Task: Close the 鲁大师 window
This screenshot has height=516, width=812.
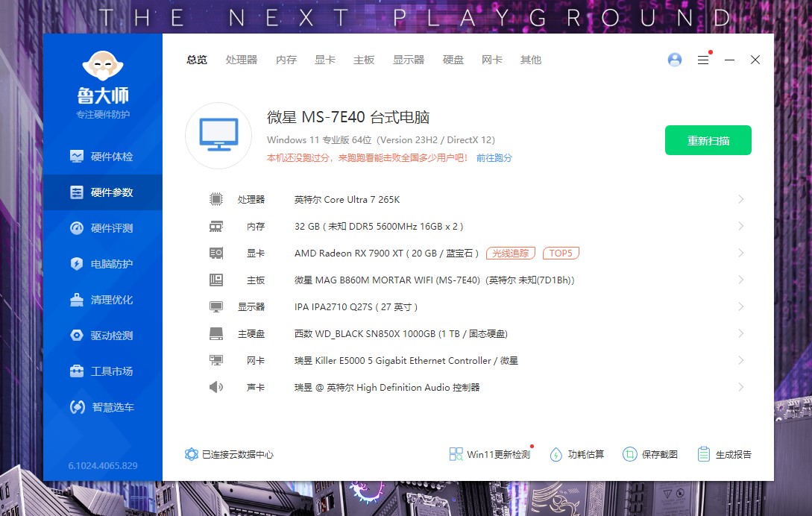Action: [x=755, y=60]
